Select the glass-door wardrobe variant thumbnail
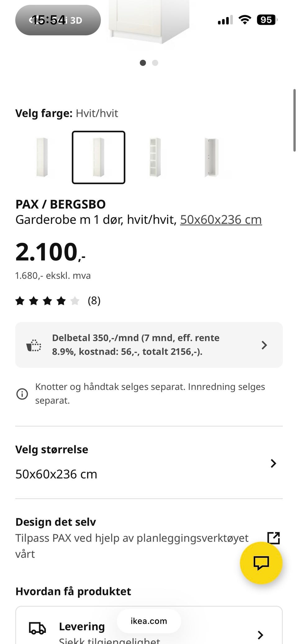 click(155, 157)
